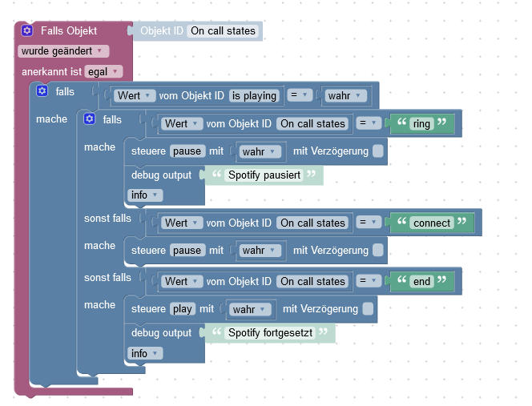This screenshot has height=406, width=532.
Task: Select 'play' object in steuere block
Action: (182, 309)
